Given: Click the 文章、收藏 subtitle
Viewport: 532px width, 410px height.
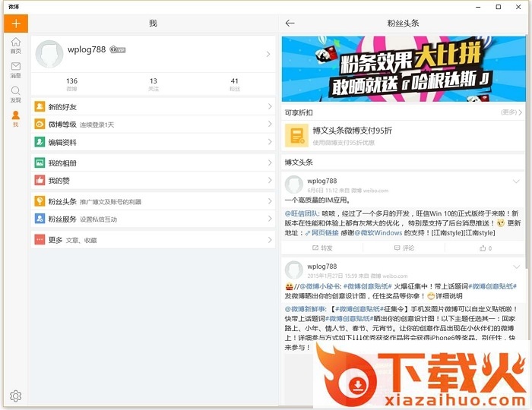Looking at the screenshot, I should pos(81,241).
